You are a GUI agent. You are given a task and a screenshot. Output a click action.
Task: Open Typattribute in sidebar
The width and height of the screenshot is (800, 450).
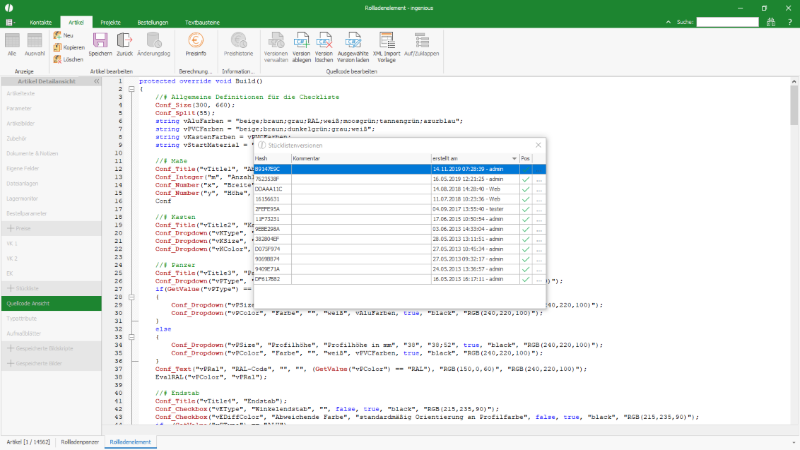(x=51, y=318)
